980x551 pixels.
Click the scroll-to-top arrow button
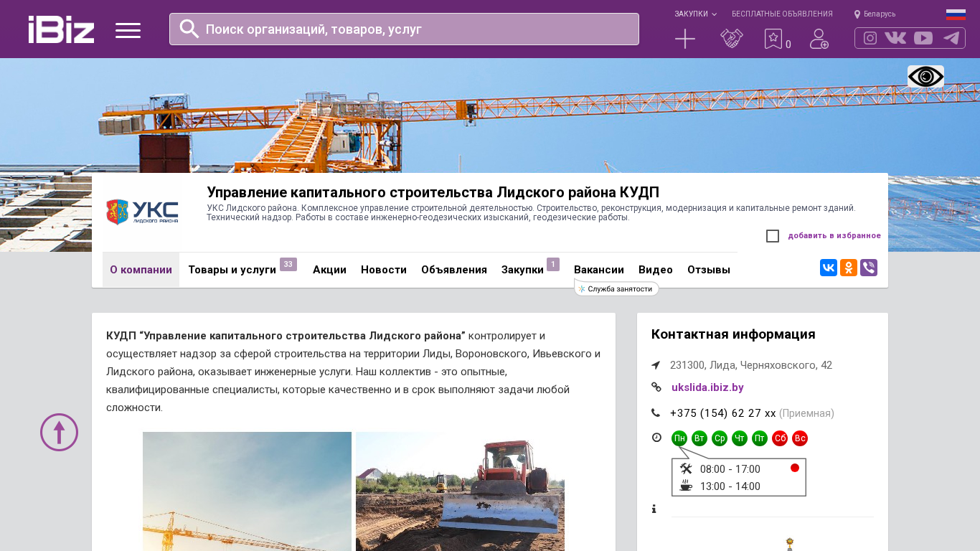(x=59, y=432)
